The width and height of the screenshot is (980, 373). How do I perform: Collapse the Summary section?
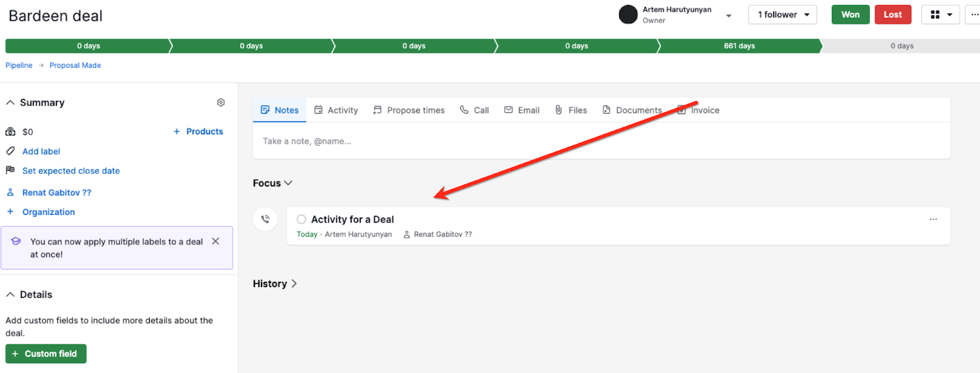point(10,103)
